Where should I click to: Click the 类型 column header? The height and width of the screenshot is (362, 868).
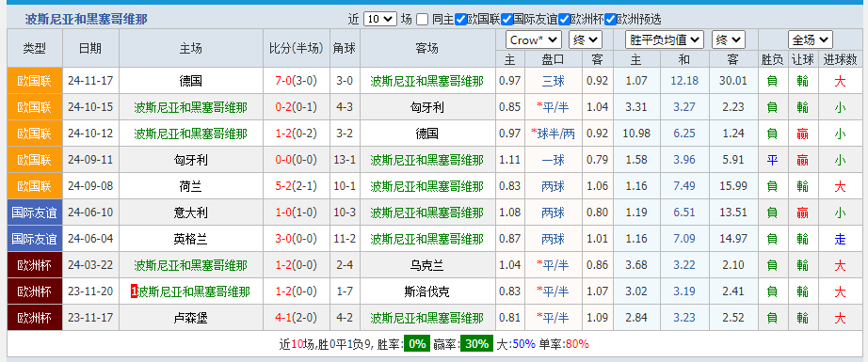pos(34,48)
